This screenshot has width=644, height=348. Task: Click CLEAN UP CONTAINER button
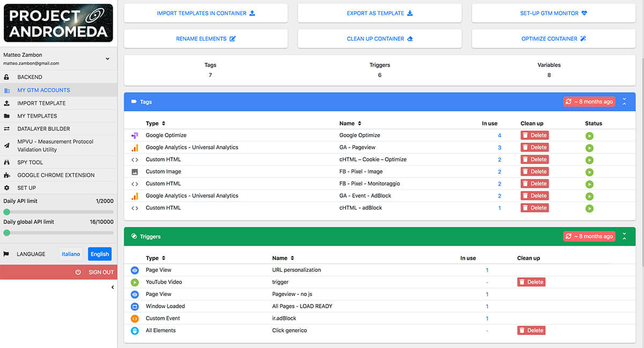pyautogui.click(x=379, y=39)
